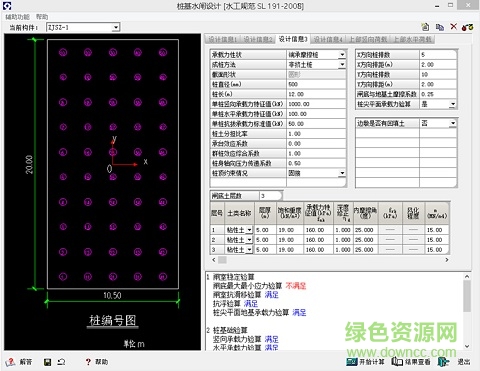Switch to the 设计信息1 tab
Screen dimensions: 480x371
[222, 39]
